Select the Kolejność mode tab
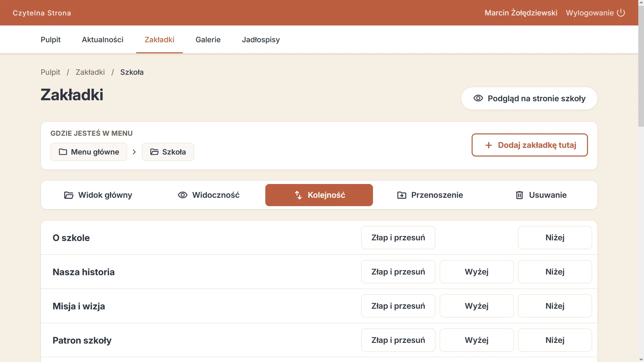This screenshot has width=644, height=362. coord(319,195)
